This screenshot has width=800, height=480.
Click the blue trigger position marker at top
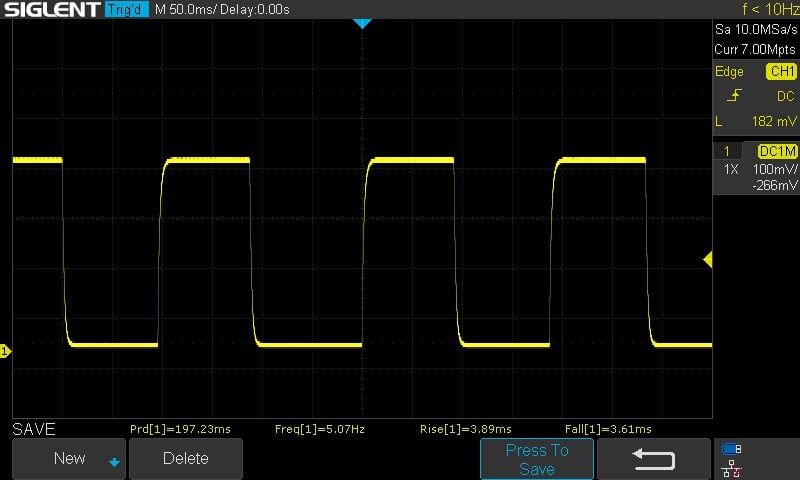[362, 23]
